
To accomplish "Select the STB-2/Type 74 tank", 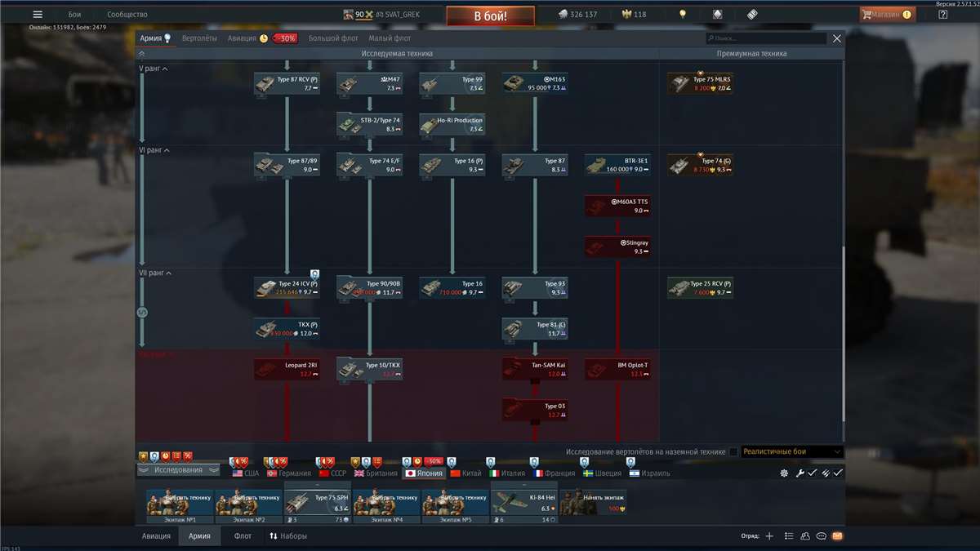I will 369,124.
